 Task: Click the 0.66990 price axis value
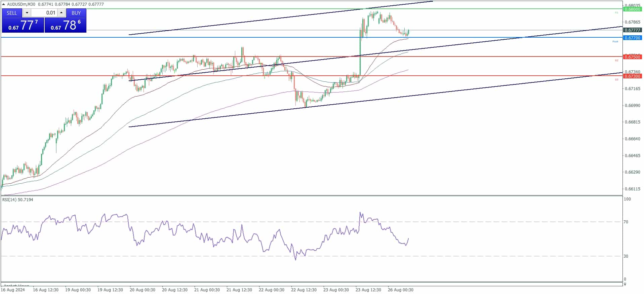pos(632,105)
